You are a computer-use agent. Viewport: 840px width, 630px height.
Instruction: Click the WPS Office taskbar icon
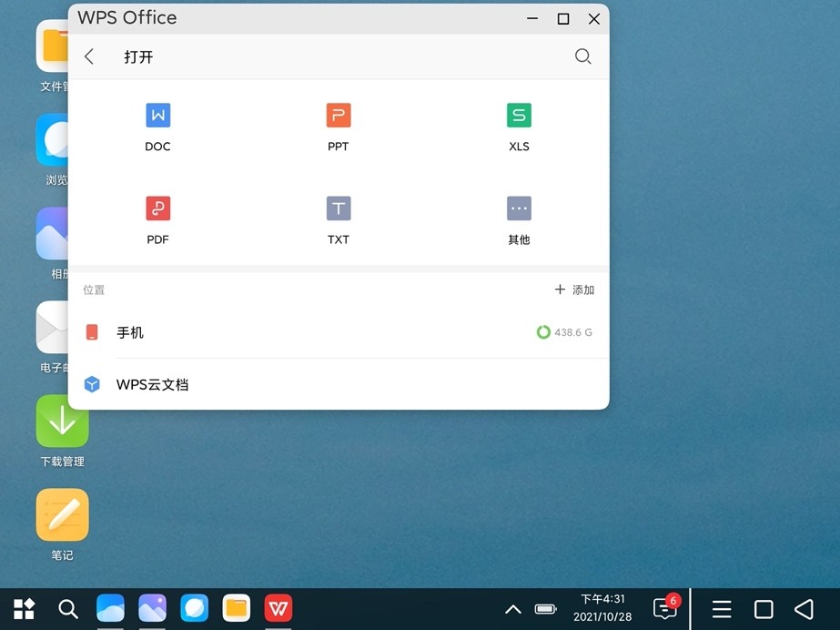(278, 608)
